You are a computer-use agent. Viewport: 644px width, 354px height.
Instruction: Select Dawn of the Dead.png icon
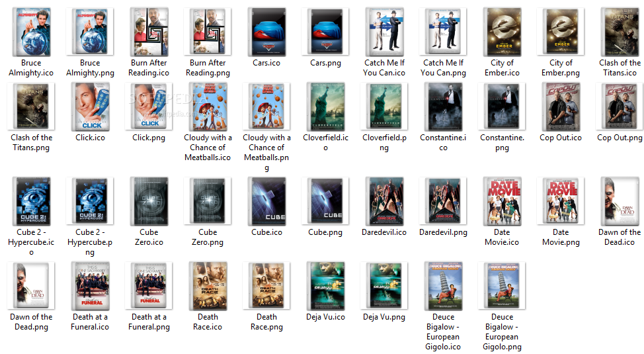coord(31,286)
